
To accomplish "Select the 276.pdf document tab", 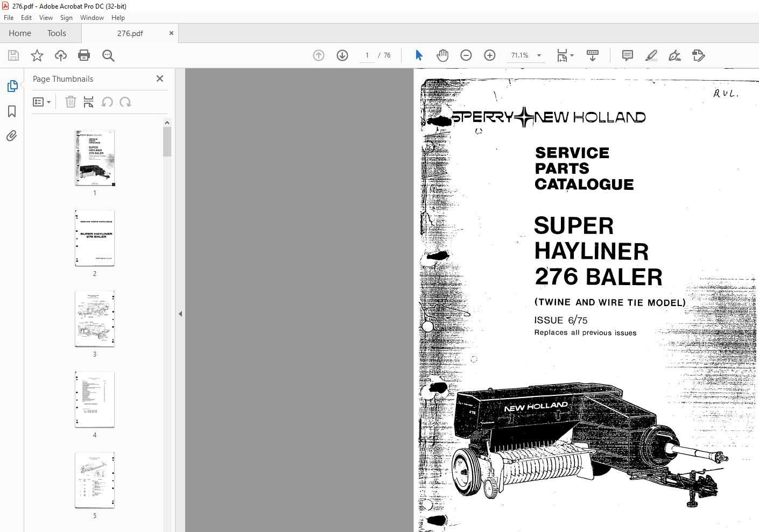I will pos(130,33).
